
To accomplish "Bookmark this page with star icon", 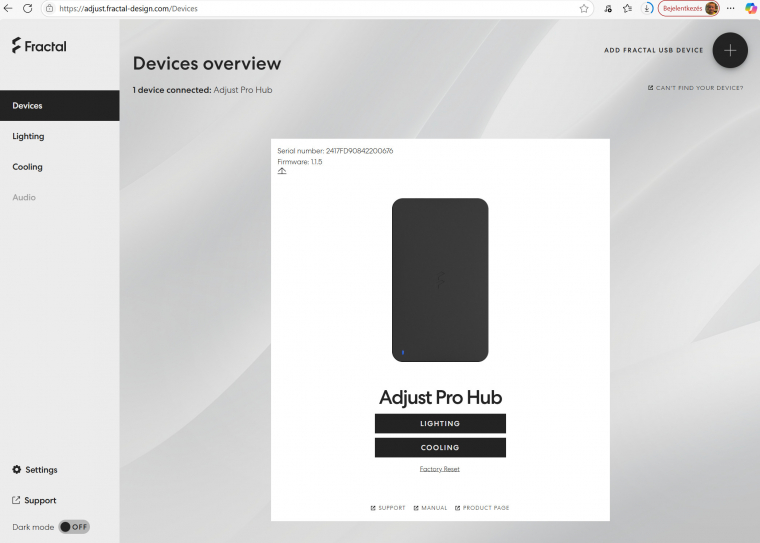I will [x=584, y=8].
